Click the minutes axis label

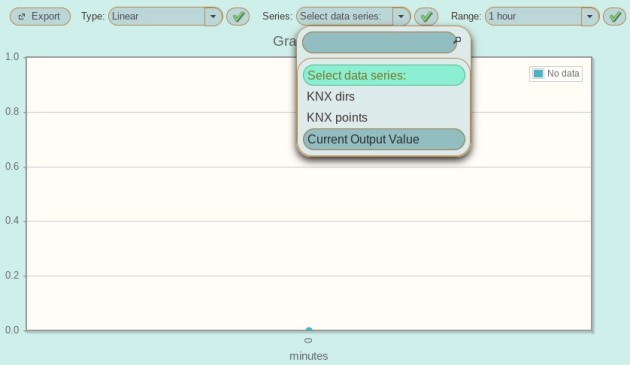coord(309,356)
